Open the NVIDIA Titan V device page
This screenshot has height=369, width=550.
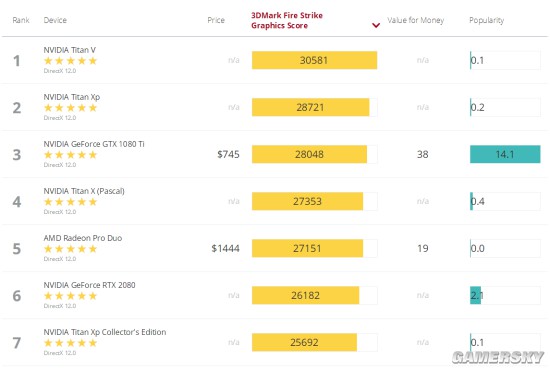[x=69, y=50]
